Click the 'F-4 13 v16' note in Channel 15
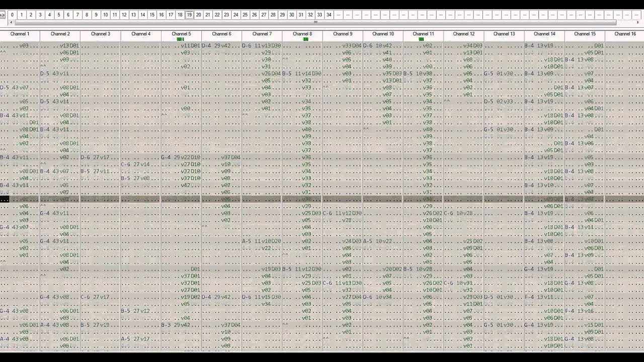 tap(580, 311)
